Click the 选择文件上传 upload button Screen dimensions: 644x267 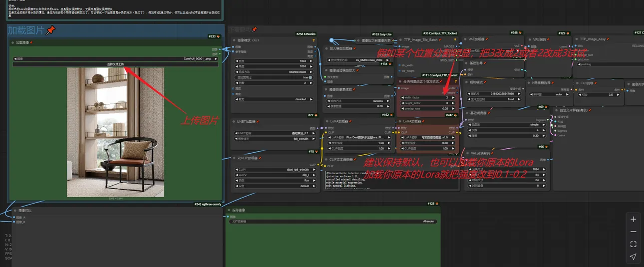pyautogui.click(x=116, y=64)
